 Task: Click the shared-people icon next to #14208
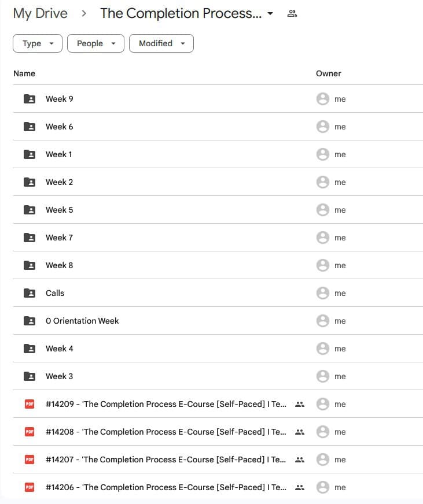click(x=300, y=432)
